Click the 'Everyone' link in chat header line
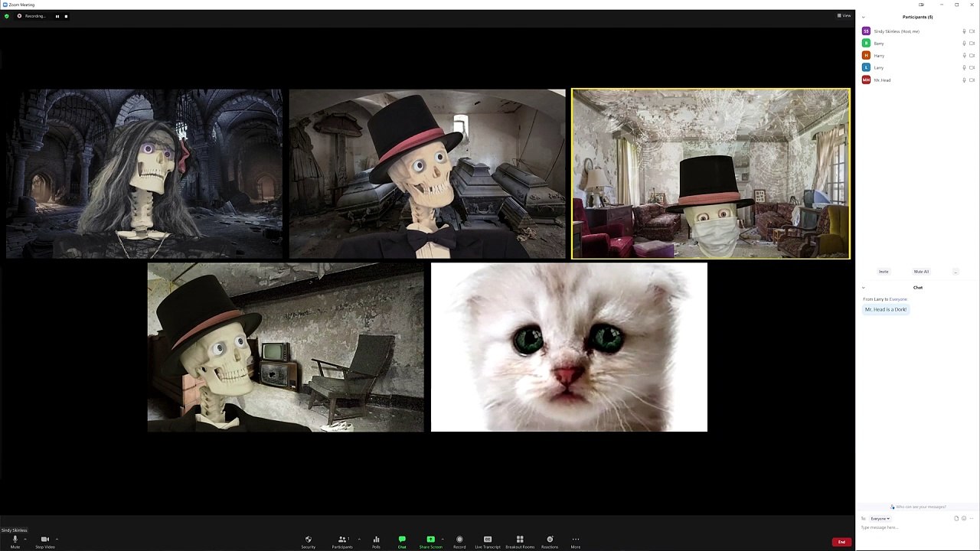The height and width of the screenshot is (551, 980). pos(898,299)
